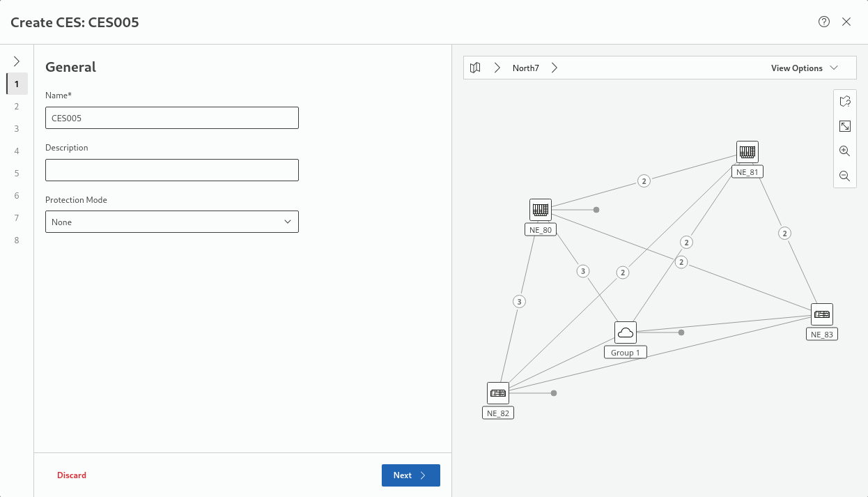The width and height of the screenshot is (868, 497).
Task: Open the Protection Mode dropdown
Action: click(x=172, y=222)
